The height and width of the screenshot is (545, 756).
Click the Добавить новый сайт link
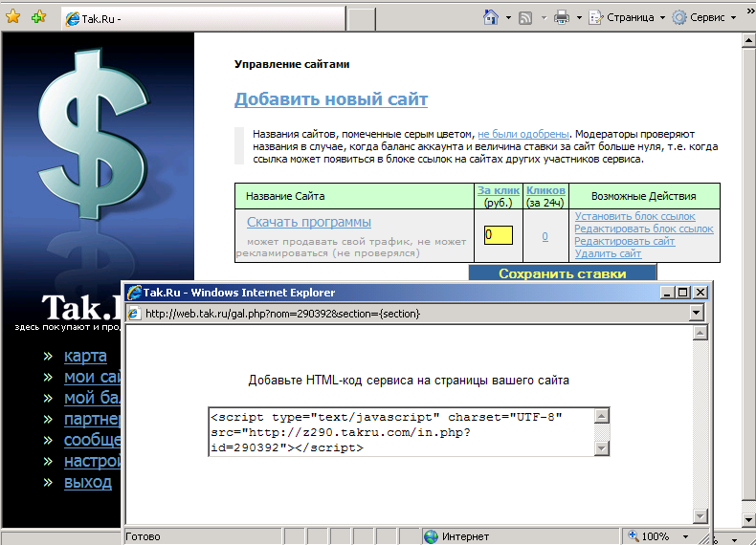point(331,99)
